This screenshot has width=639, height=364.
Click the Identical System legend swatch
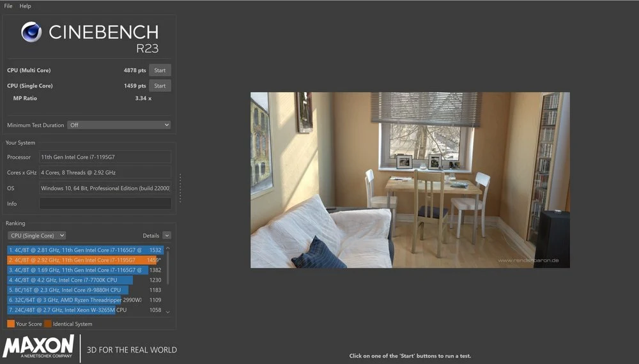click(x=48, y=324)
